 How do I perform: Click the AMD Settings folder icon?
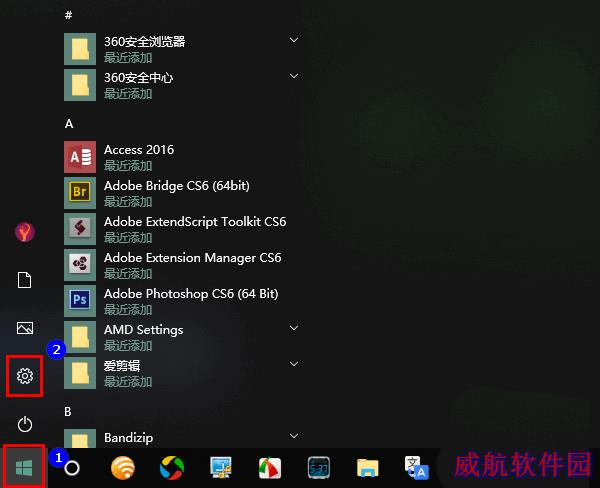[x=80, y=337]
